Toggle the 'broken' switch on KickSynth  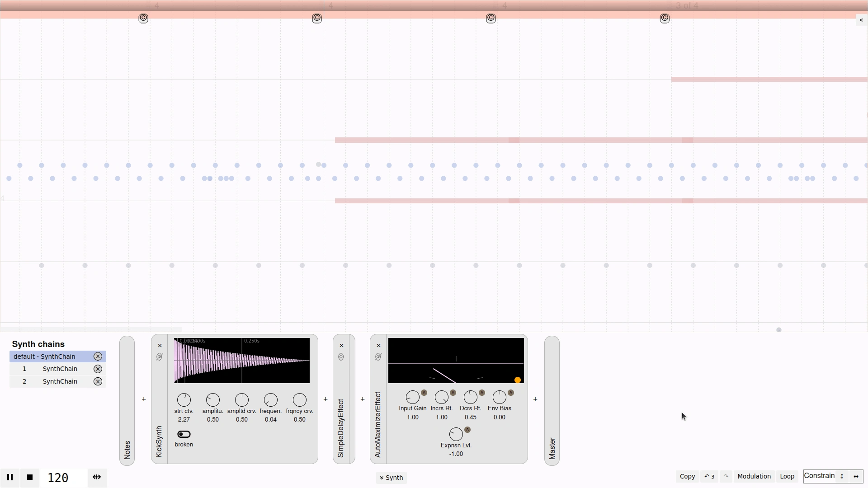(x=184, y=434)
